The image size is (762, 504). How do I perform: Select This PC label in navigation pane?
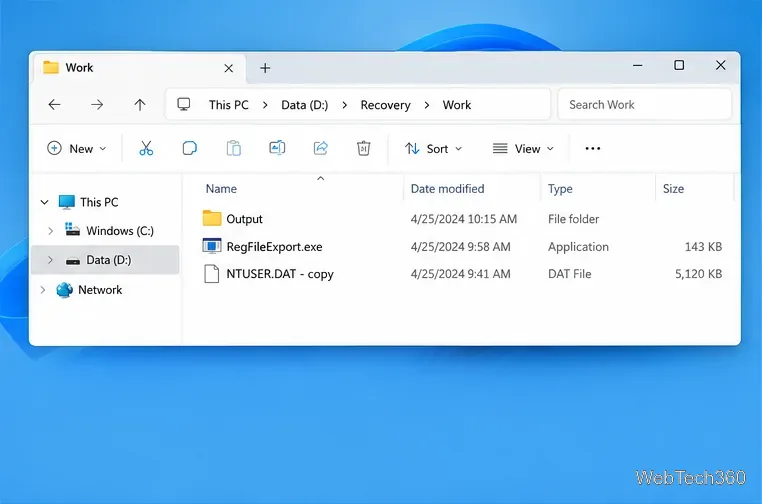point(99,202)
